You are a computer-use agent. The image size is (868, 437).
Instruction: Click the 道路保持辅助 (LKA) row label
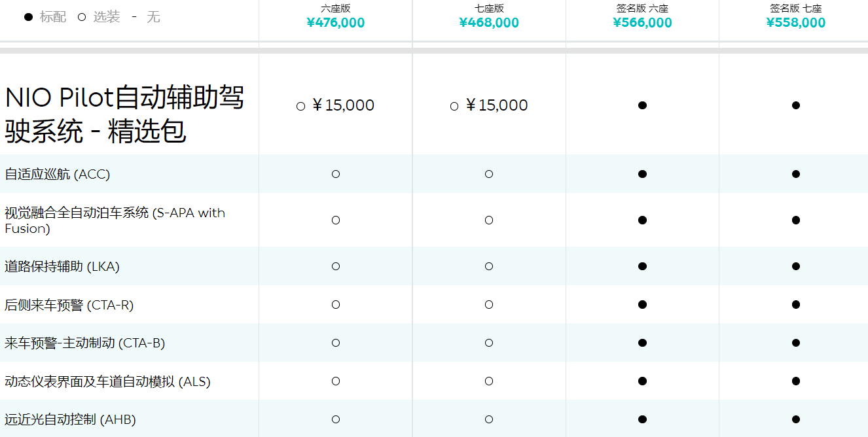[62, 266]
